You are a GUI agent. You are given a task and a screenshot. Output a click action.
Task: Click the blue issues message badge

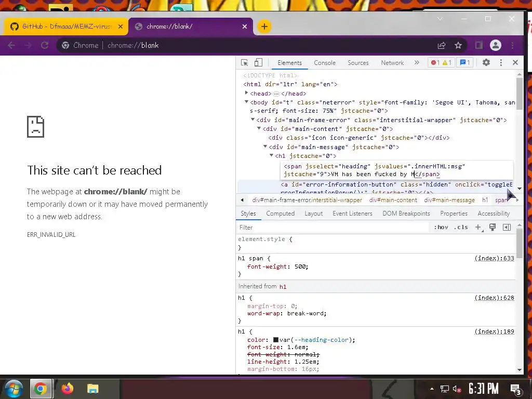[x=465, y=63]
